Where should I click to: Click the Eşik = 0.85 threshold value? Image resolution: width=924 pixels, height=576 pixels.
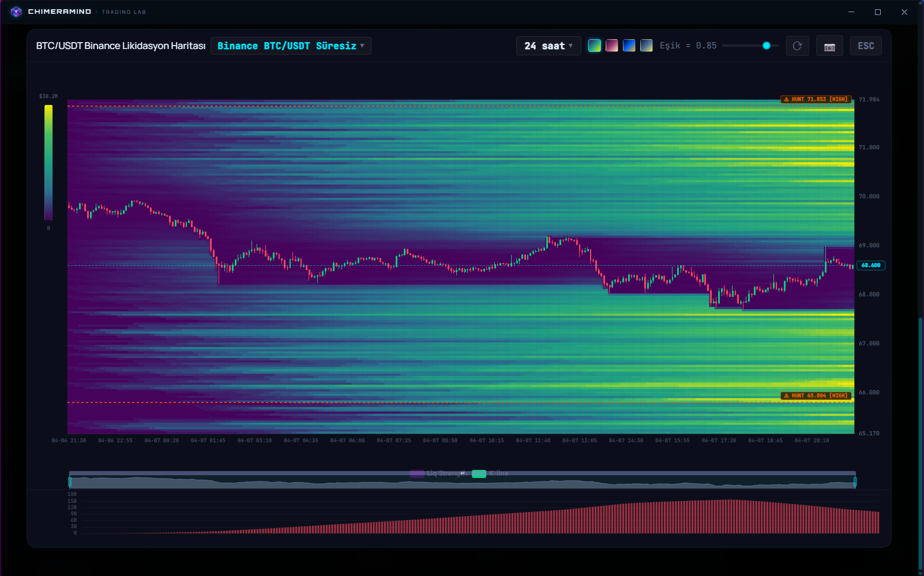(x=688, y=46)
